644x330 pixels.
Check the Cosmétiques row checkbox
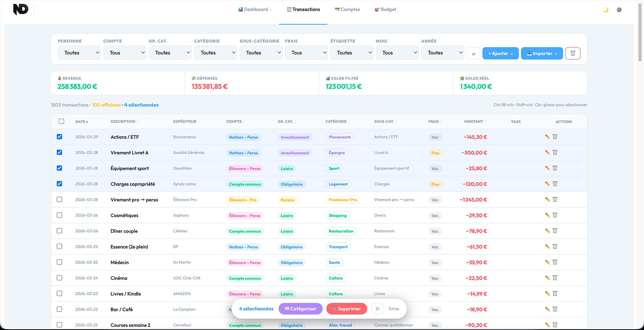coord(60,215)
